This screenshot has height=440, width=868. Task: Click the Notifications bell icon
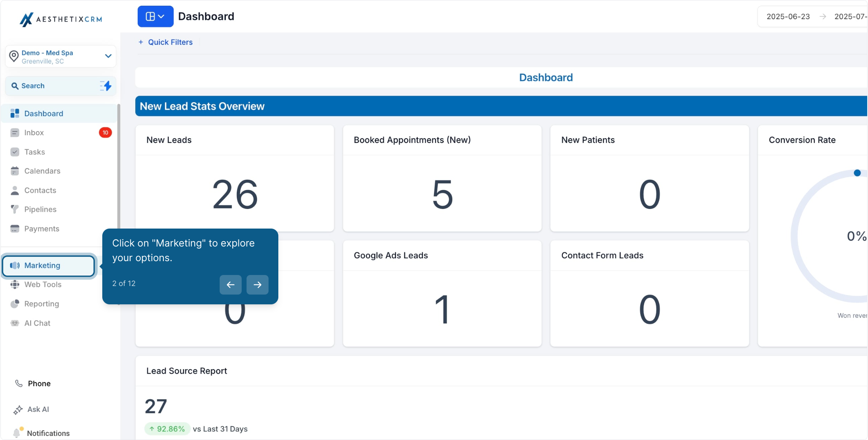(17, 433)
